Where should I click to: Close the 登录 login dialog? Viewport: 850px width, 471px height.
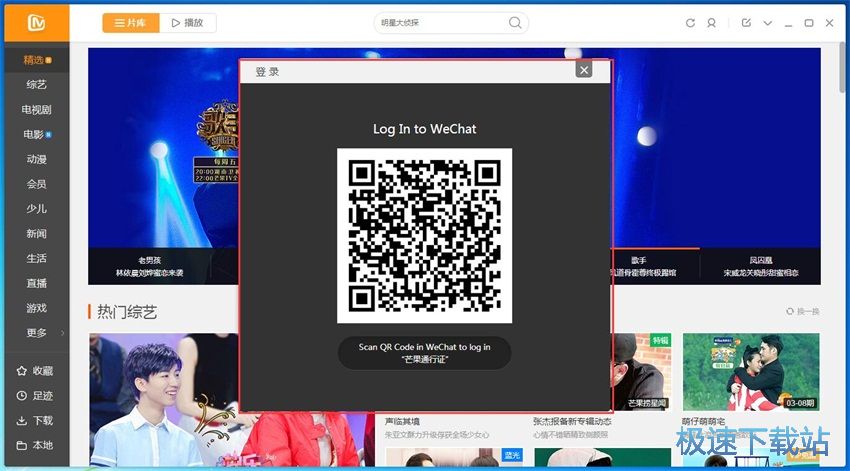click(584, 70)
